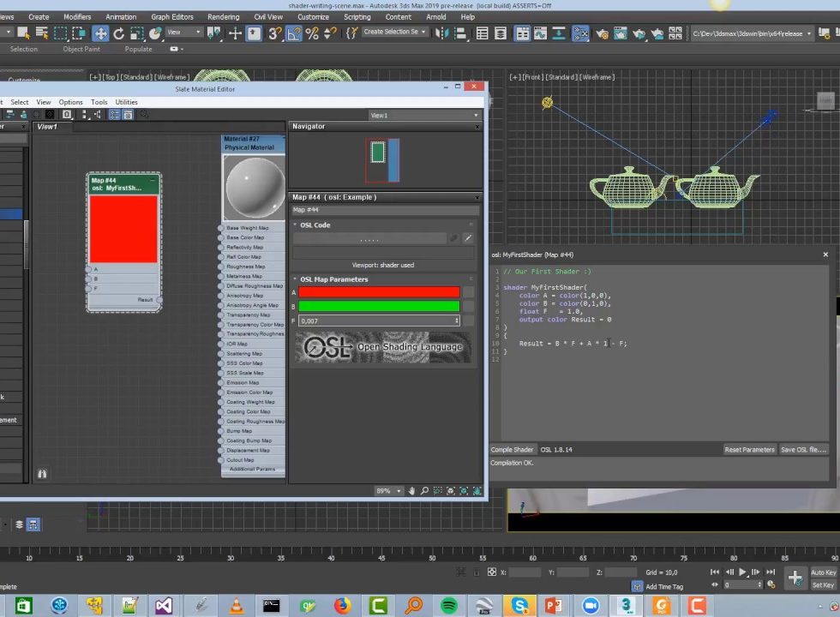Open the Rendering menu
The height and width of the screenshot is (617, 840).
tap(224, 17)
